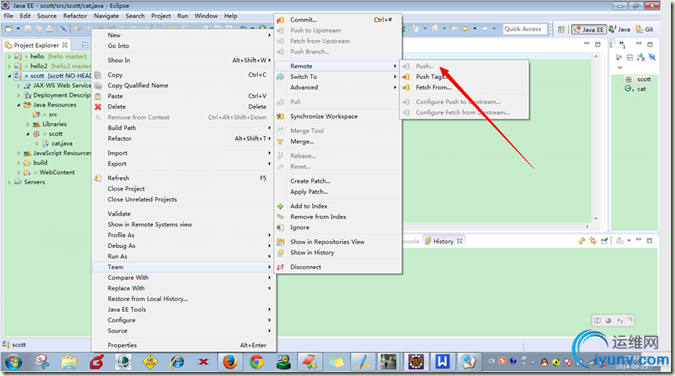Collapse the Java Resources node
The height and width of the screenshot is (376, 675).
pyautogui.click(x=19, y=105)
